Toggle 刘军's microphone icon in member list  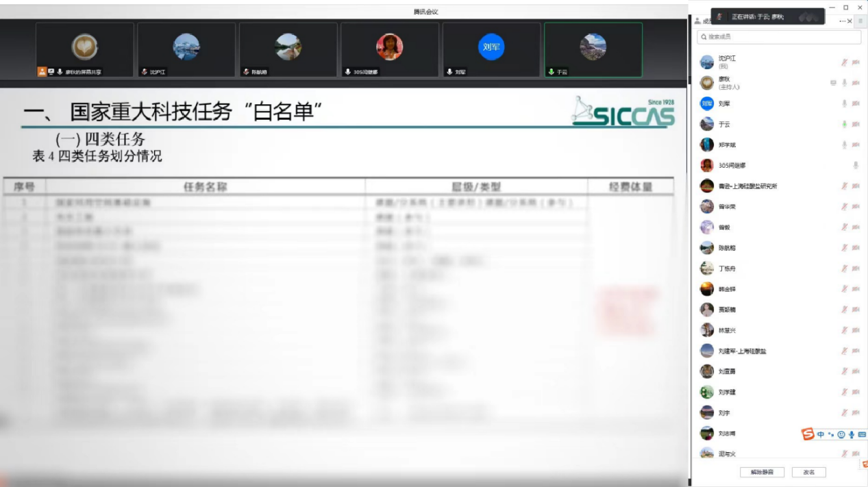[x=845, y=103]
